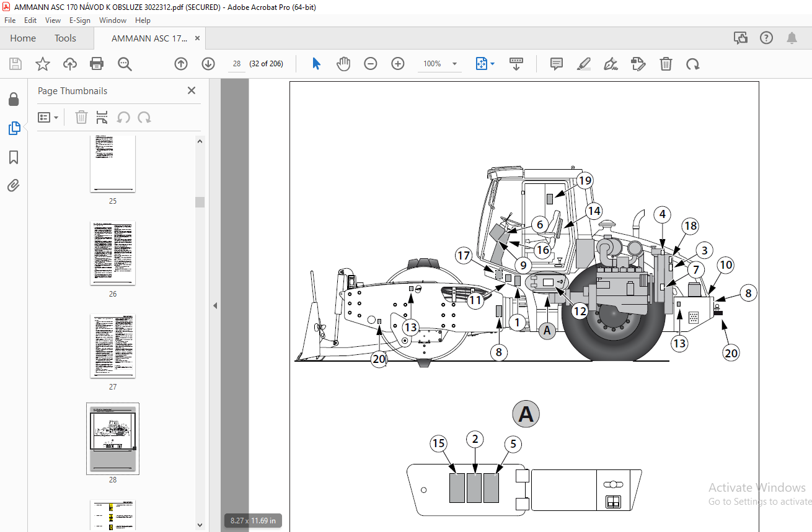Open the Help question mark icon
The width and height of the screenshot is (812, 532).
point(767,38)
